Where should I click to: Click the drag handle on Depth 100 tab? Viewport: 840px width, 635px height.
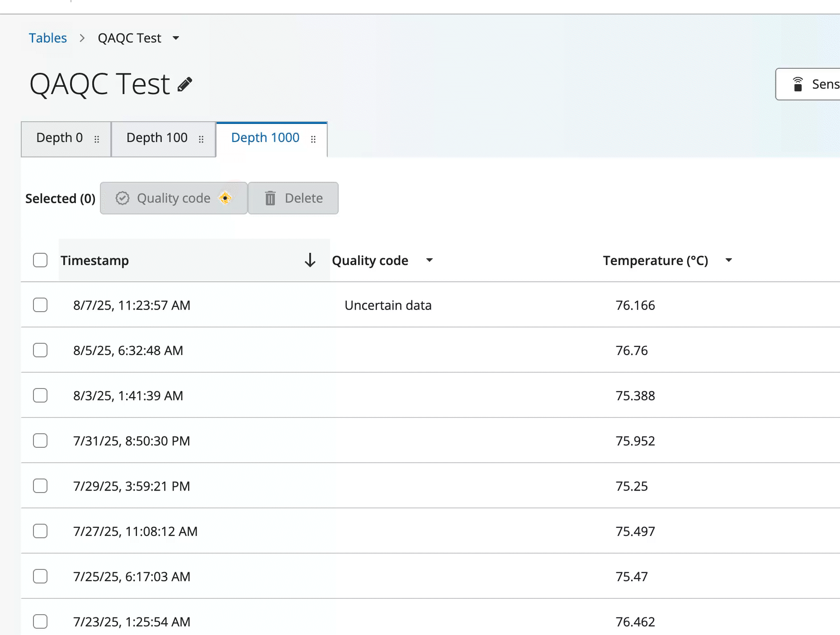coord(201,139)
